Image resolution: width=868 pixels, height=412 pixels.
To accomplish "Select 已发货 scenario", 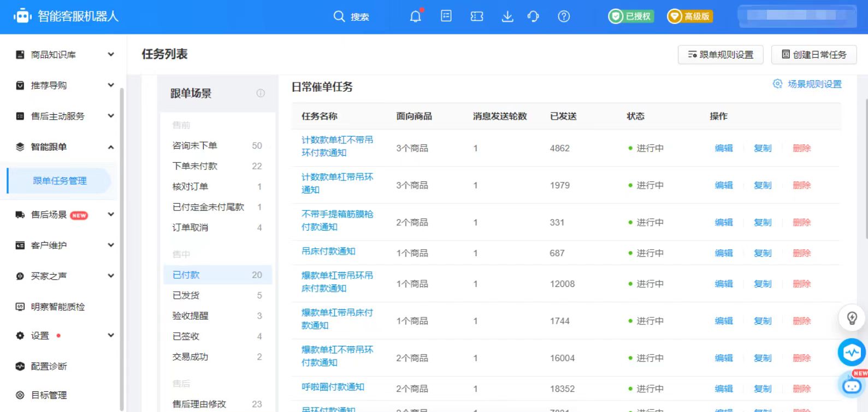I will pos(217,296).
